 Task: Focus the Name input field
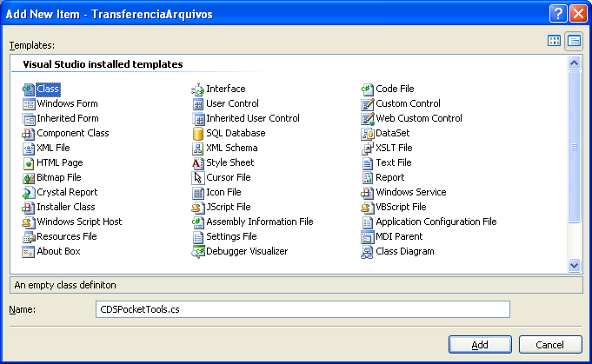click(303, 309)
